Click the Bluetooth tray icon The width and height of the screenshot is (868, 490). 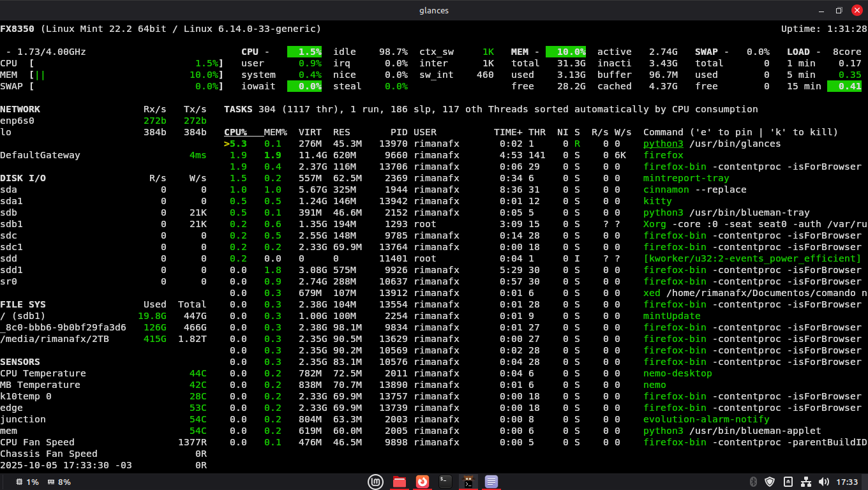(752, 482)
